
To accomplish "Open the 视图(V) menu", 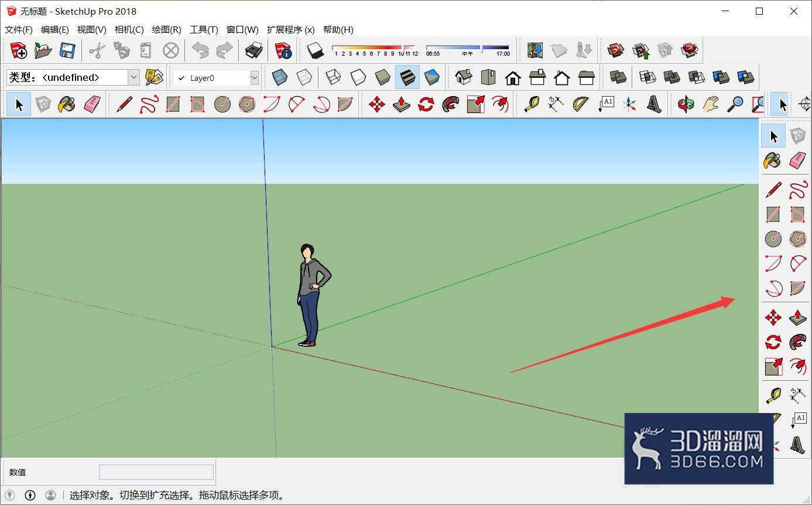I will tap(92, 29).
